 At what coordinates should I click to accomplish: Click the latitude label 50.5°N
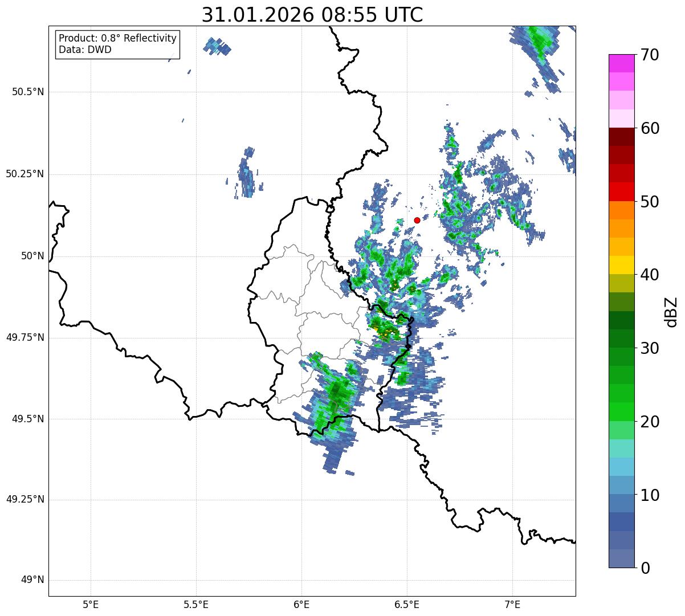28,92
